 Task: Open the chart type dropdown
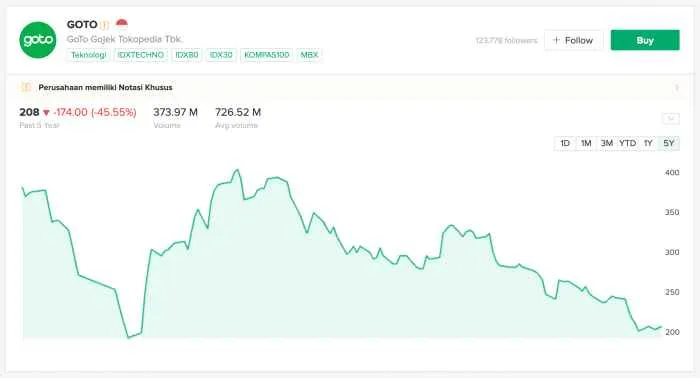(x=671, y=118)
